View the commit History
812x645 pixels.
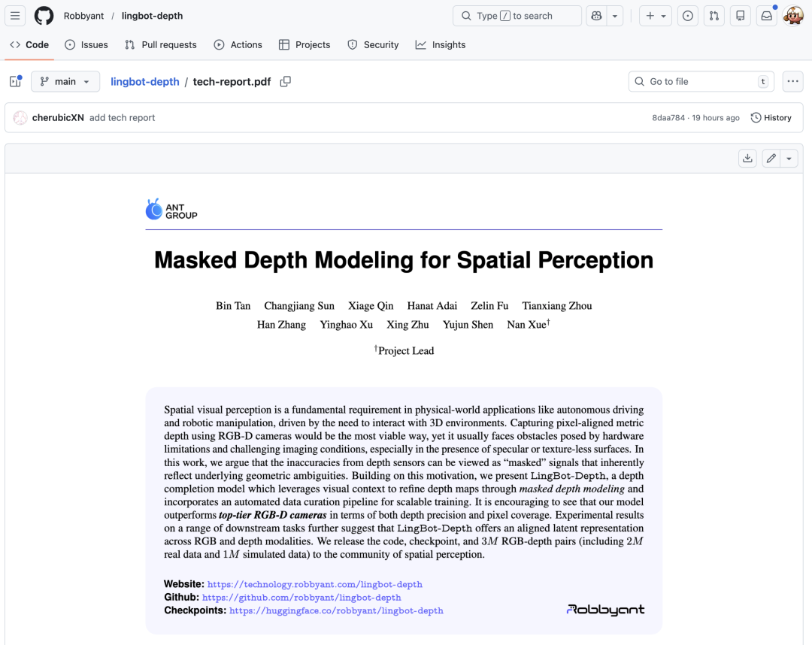[771, 117]
